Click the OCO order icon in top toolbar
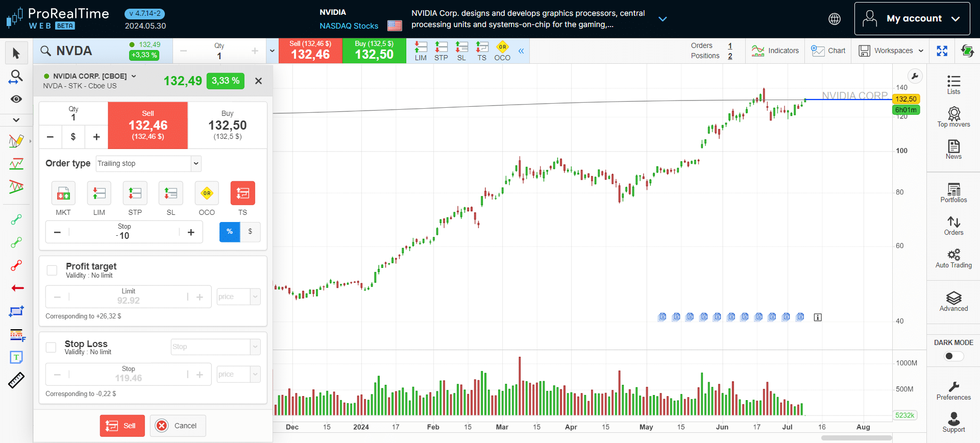 (x=502, y=51)
